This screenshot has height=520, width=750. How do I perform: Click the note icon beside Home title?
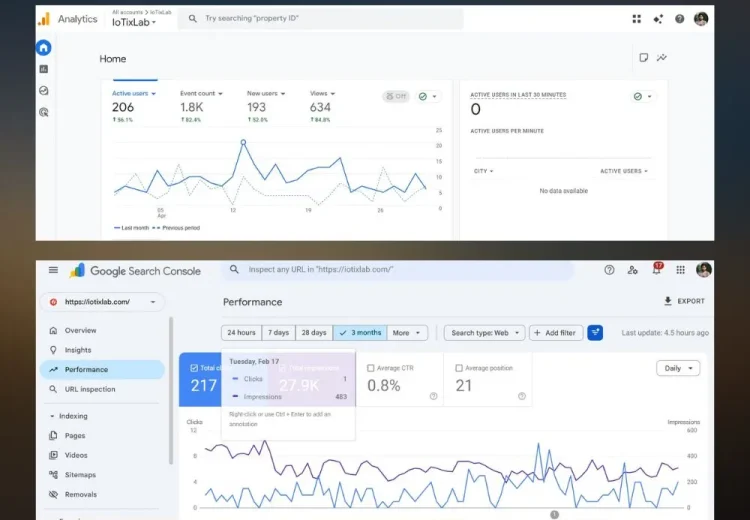point(643,57)
